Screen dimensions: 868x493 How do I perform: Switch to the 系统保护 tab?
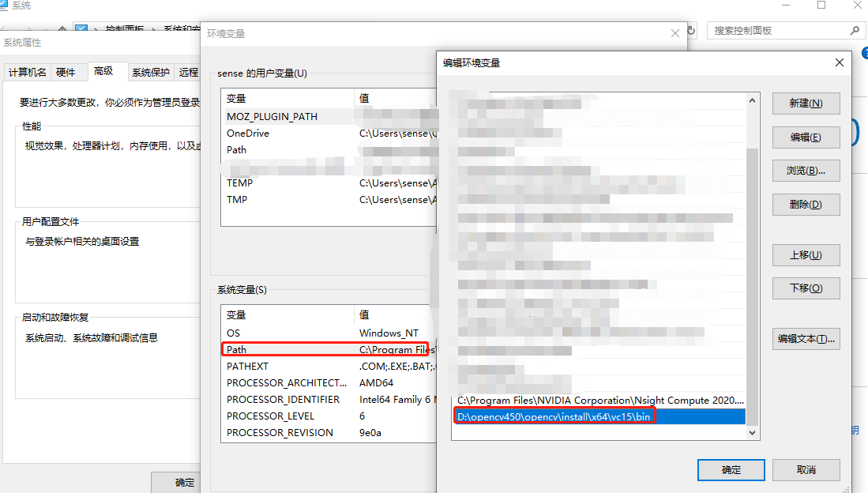[x=150, y=71]
